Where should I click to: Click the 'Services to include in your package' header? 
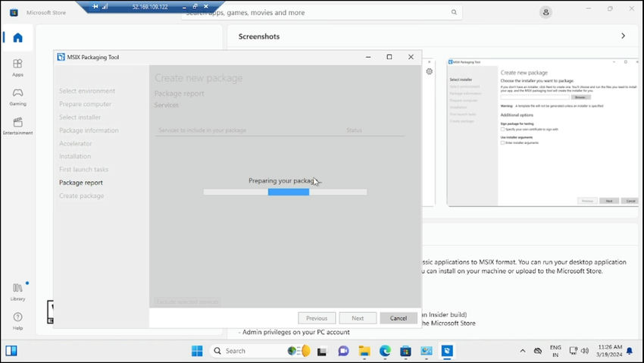pyautogui.click(x=202, y=130)
